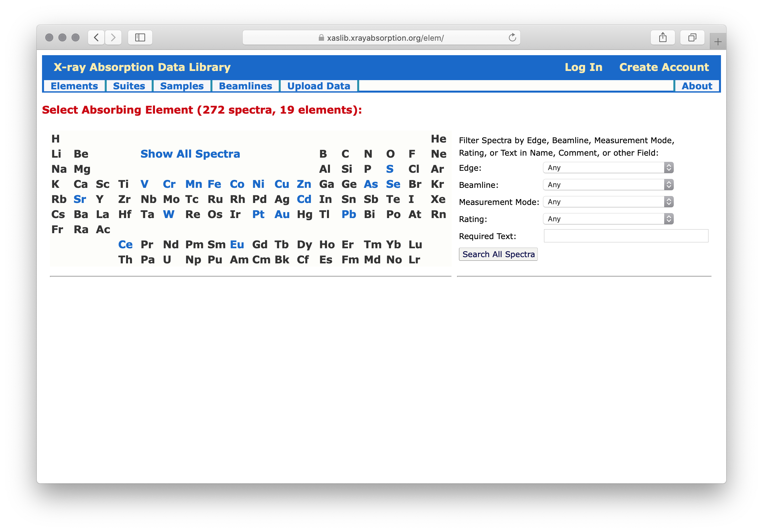Show all tabs overview icon
Viewport: 763px width, 532px height.
692,37
